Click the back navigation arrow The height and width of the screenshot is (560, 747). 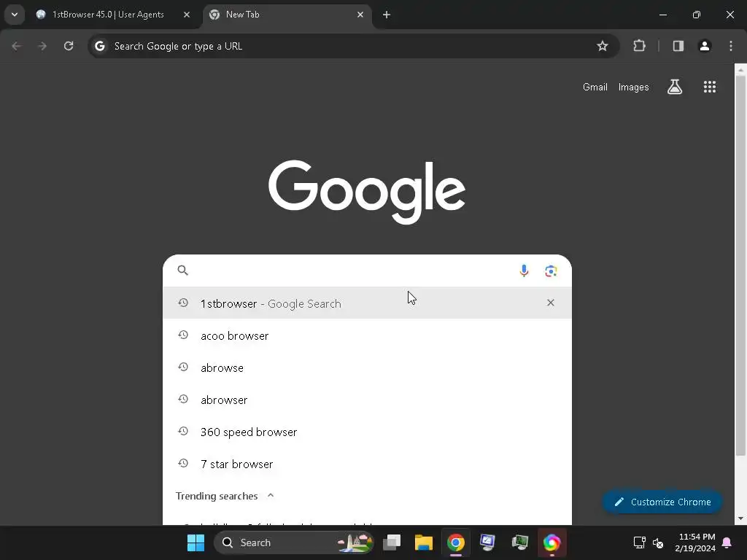(17, 46)
